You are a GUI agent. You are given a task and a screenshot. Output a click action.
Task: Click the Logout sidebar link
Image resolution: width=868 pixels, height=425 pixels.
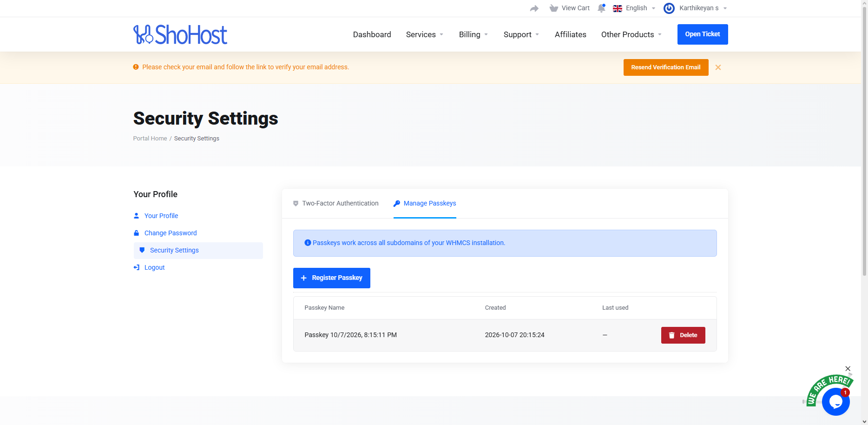click(x=154, y=267)
